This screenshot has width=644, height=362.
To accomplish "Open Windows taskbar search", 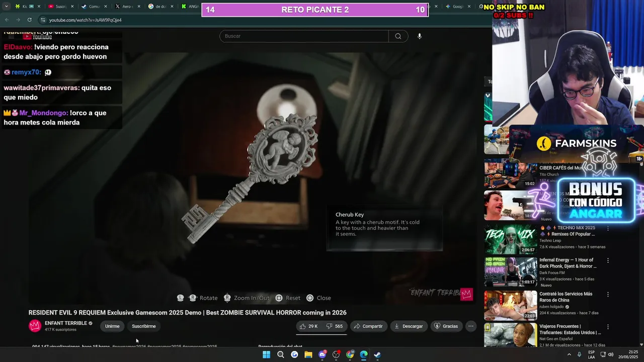I will 281,354.
